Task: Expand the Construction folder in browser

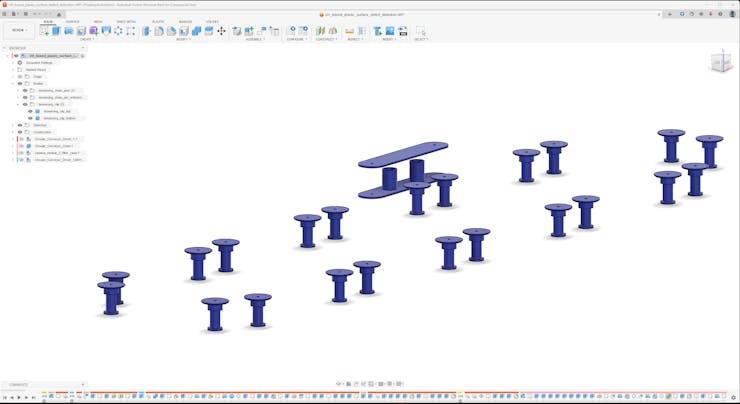Action: 13,132
